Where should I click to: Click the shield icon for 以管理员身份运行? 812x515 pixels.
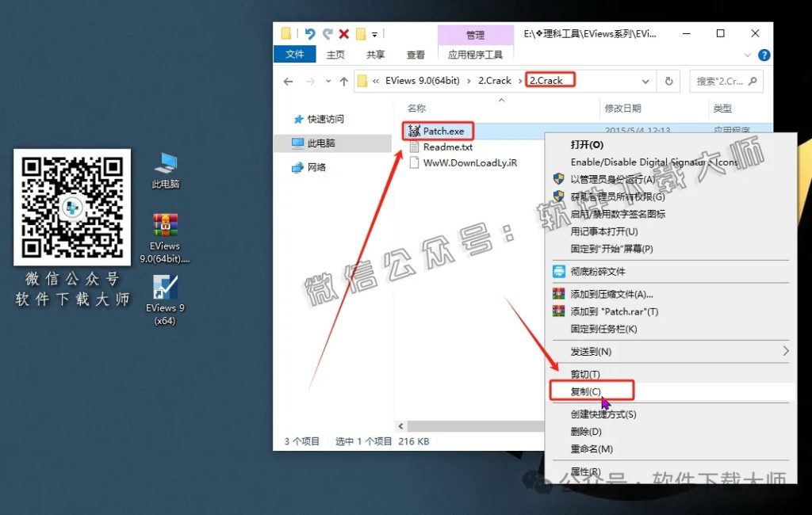click(x=558, y=180)
